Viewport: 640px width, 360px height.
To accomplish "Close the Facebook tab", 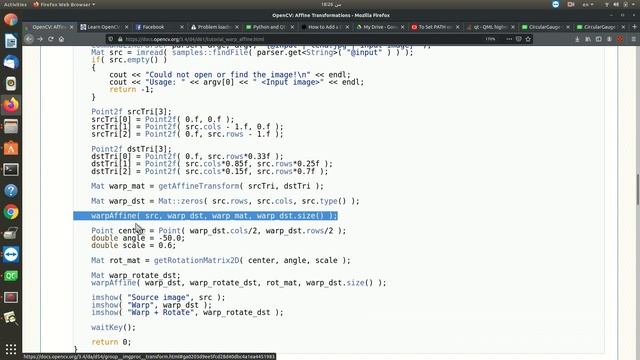I will [x=182, y=27].
